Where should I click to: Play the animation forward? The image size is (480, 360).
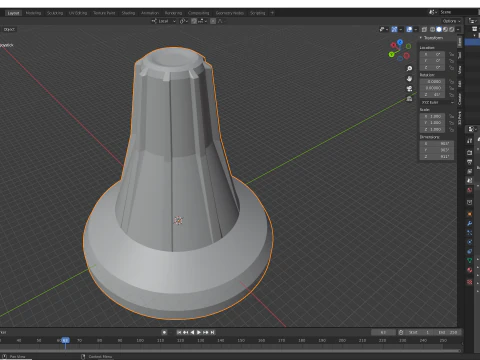click(x=199, y=332)
